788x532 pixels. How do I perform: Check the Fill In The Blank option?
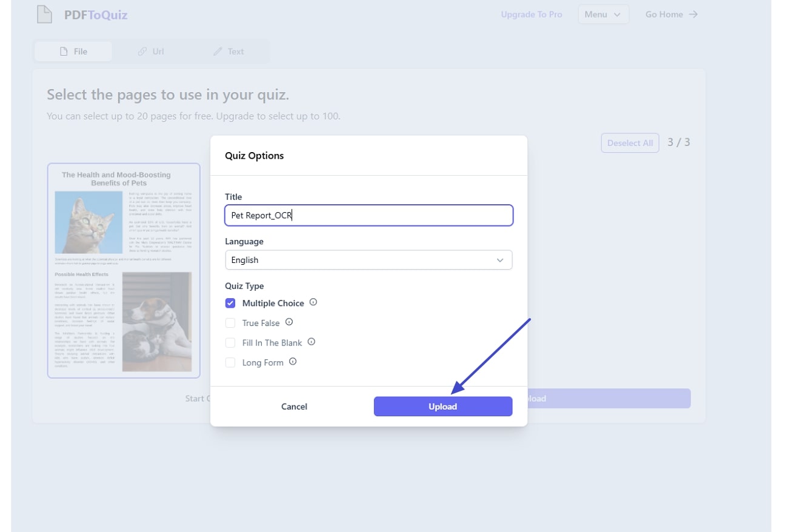coord(230,343)
